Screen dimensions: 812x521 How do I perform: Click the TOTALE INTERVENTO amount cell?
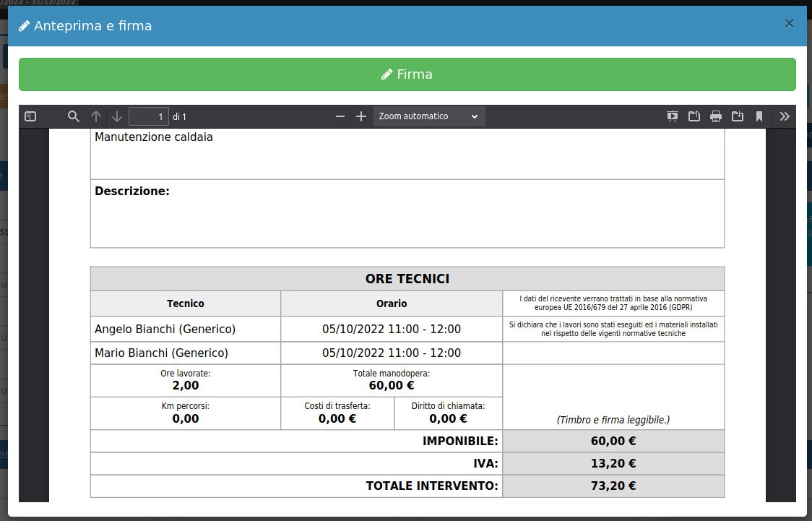coord(613,486)
